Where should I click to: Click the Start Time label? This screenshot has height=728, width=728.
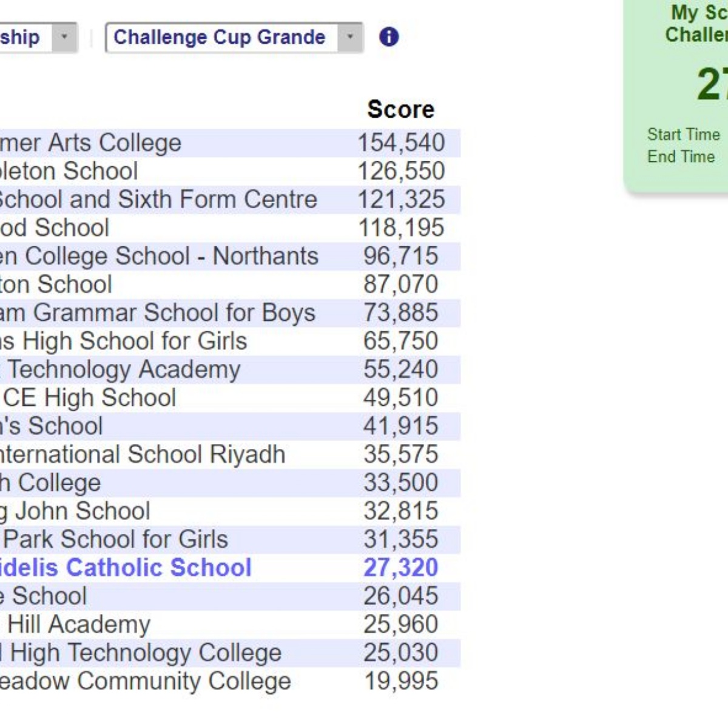(683, 134)
